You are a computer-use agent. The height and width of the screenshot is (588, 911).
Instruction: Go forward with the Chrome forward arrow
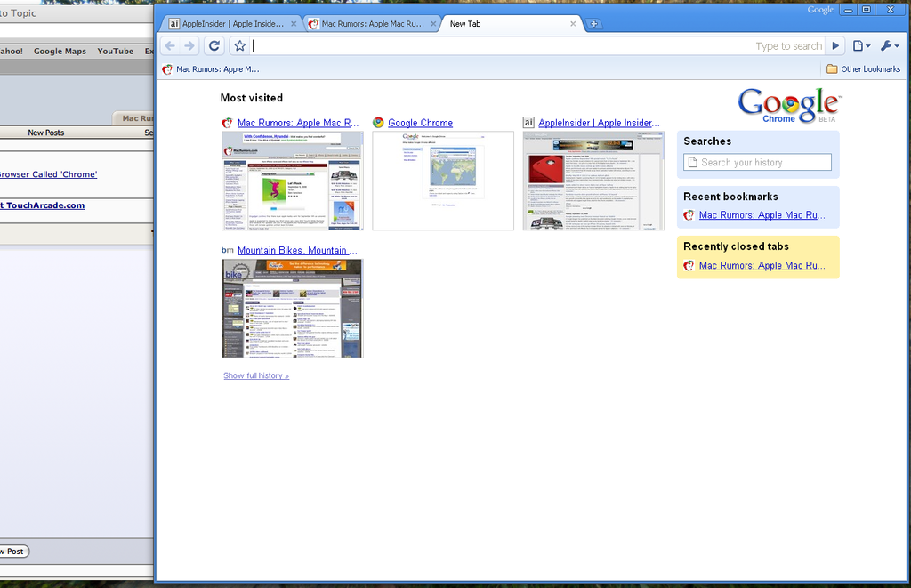point(189,46)
